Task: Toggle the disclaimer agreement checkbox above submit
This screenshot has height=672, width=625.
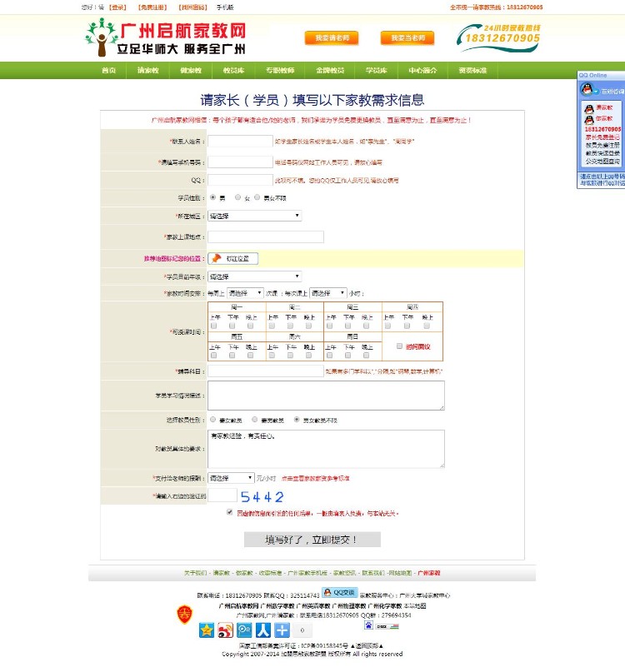Action: (229, 512)
